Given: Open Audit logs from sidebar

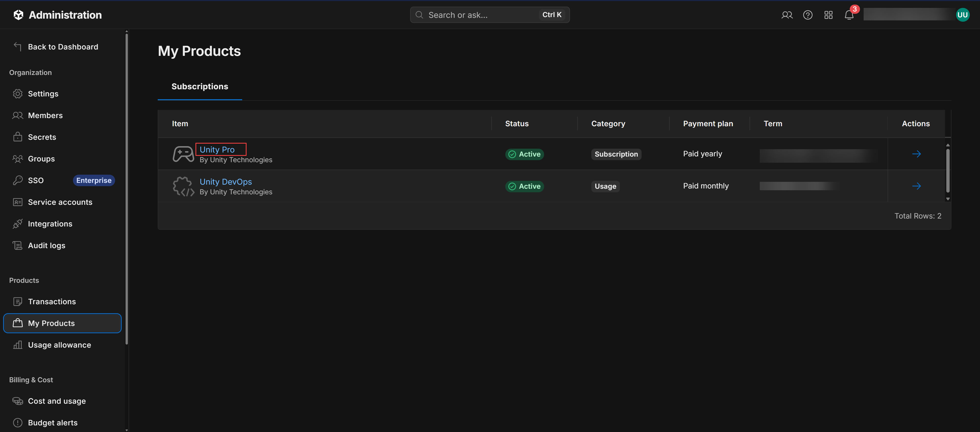Looking at the screenshot, I should click(x=62, y=245).
